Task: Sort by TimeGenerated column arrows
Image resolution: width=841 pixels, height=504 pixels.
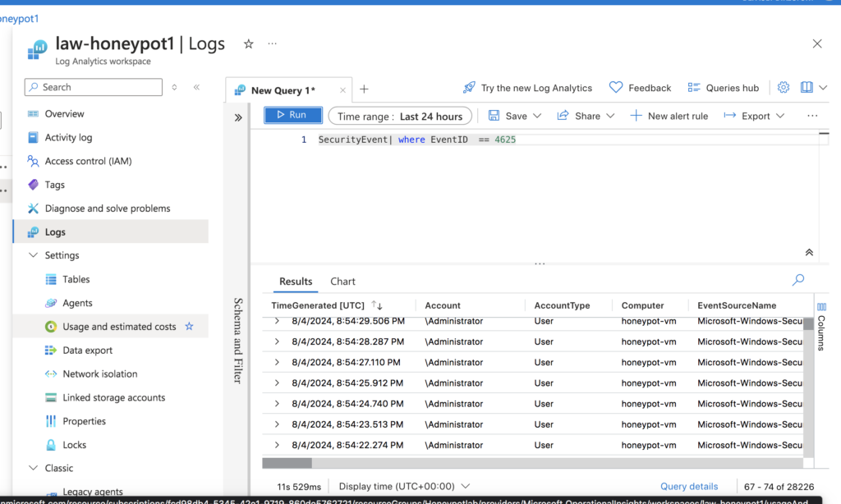Action: pos(377,305)
